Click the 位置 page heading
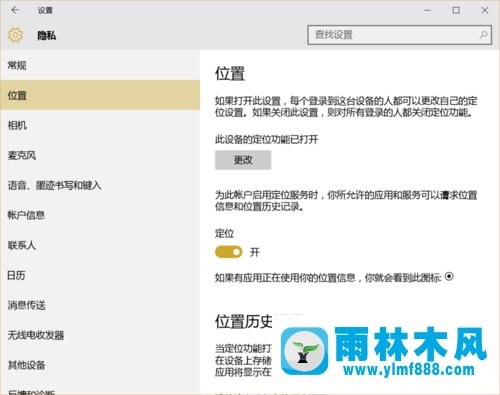The width and height of the screenshot is (500, 395). [230, 73]
